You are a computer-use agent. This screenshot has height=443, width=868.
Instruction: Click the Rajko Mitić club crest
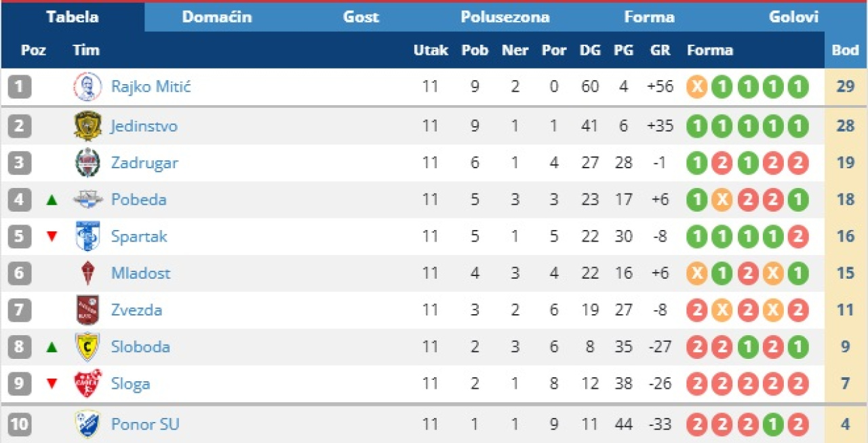[87, 87]
